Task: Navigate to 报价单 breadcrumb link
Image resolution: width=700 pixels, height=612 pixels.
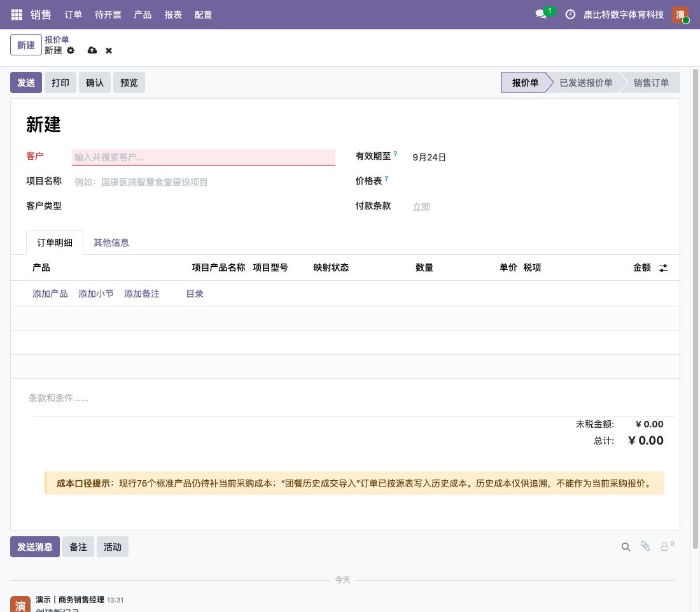Action: coord(57,39)
